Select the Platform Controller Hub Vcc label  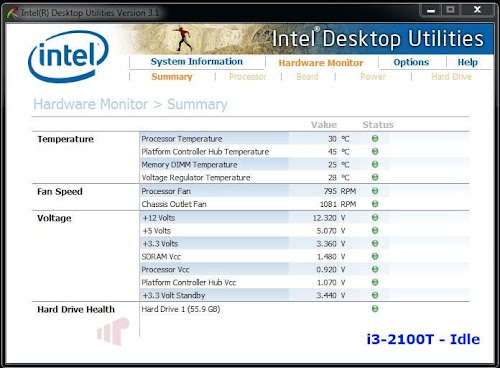pos(189,282)
